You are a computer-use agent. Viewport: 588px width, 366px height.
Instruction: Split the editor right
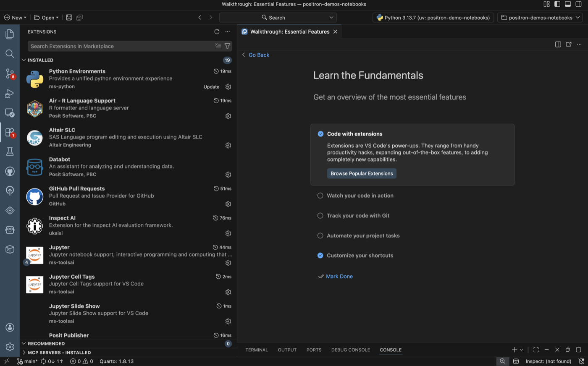point(558,44)
